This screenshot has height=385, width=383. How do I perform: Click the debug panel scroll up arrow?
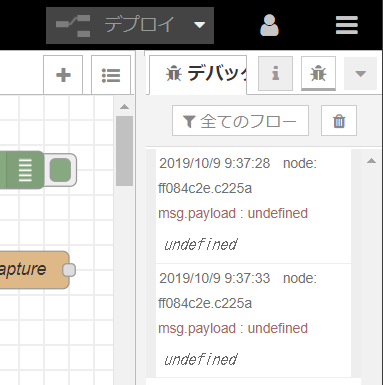pos(371,161)
